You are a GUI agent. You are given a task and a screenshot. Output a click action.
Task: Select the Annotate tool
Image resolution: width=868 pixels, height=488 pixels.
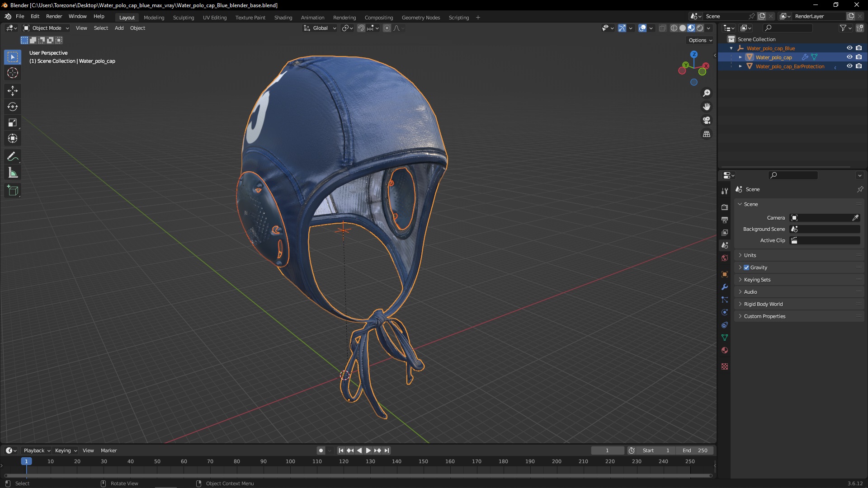click(13, 157)
